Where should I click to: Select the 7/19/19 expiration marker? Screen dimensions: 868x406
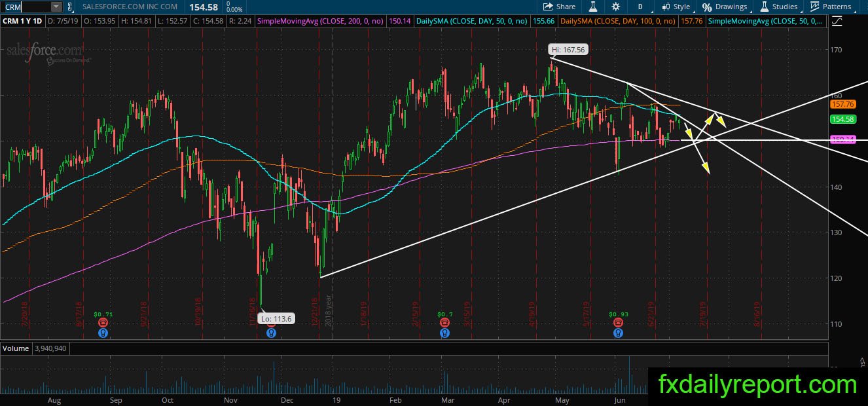702,314
